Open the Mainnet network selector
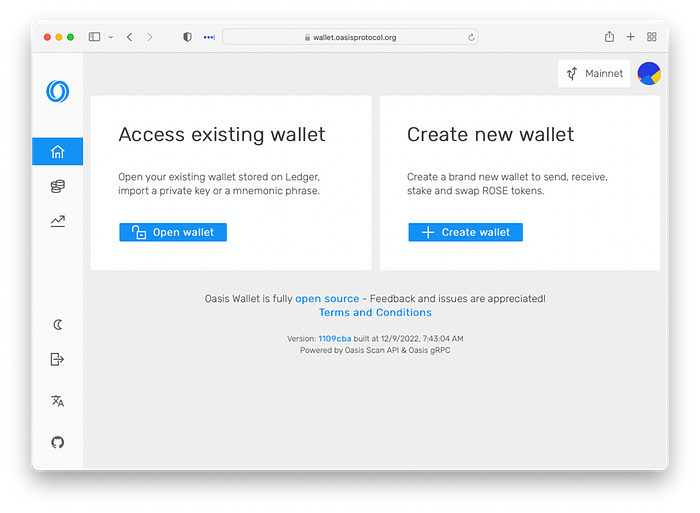 click(x=594, y=73)
